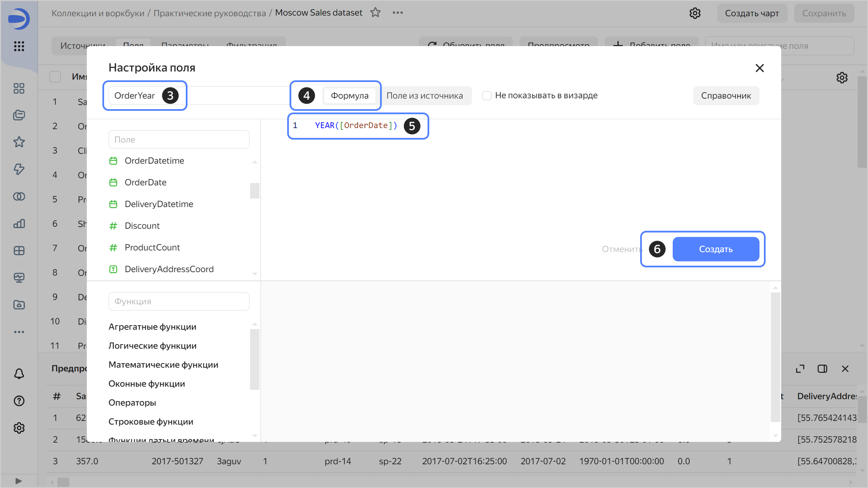
Task: Open the Favorites star in left sidebar
Action: [19, 142]
